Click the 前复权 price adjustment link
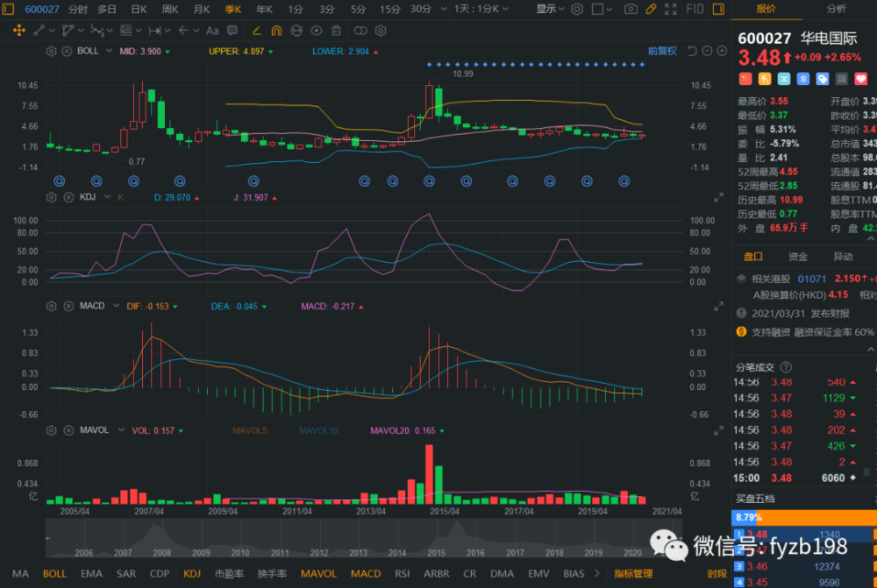Image resolution: width=877 pixels, height=588 pixels. pyautogui.click(x=662, y=51)
